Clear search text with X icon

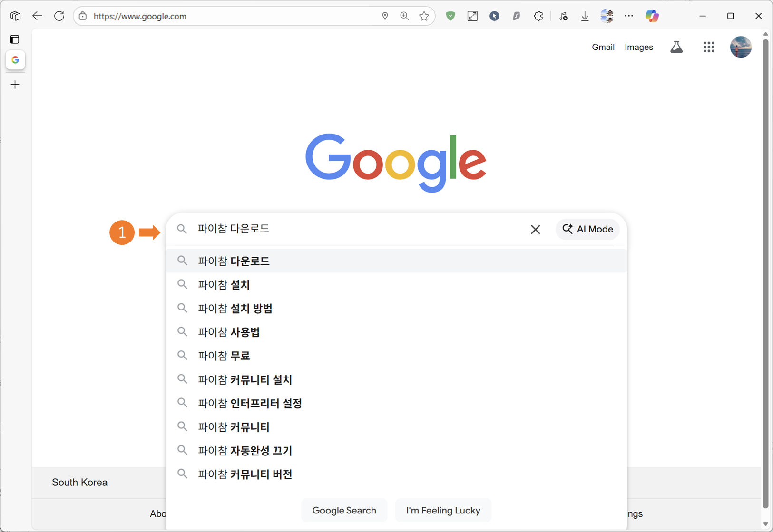click(535, 229)
